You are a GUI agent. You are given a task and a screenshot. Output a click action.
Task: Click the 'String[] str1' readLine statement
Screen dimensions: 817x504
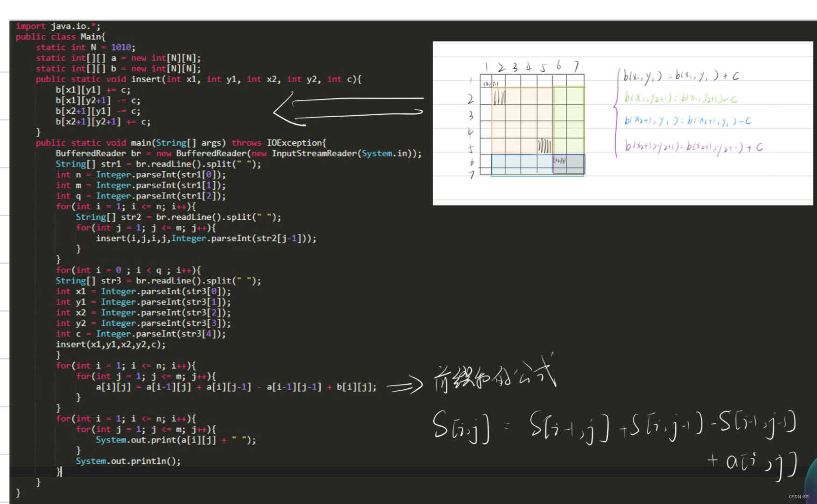click(158, 164)
